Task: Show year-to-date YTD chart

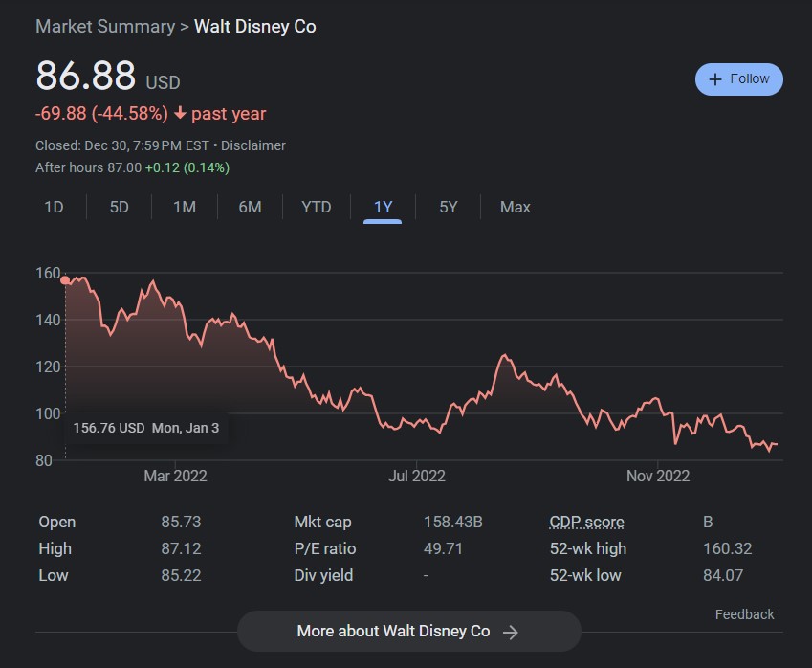Action: tap(317, 208)
